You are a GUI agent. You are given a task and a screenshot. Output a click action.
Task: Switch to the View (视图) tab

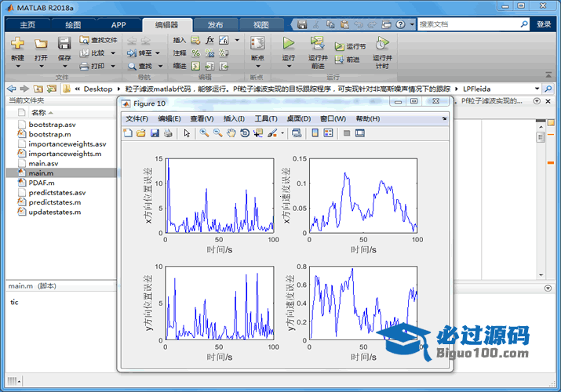coord(260,24)
